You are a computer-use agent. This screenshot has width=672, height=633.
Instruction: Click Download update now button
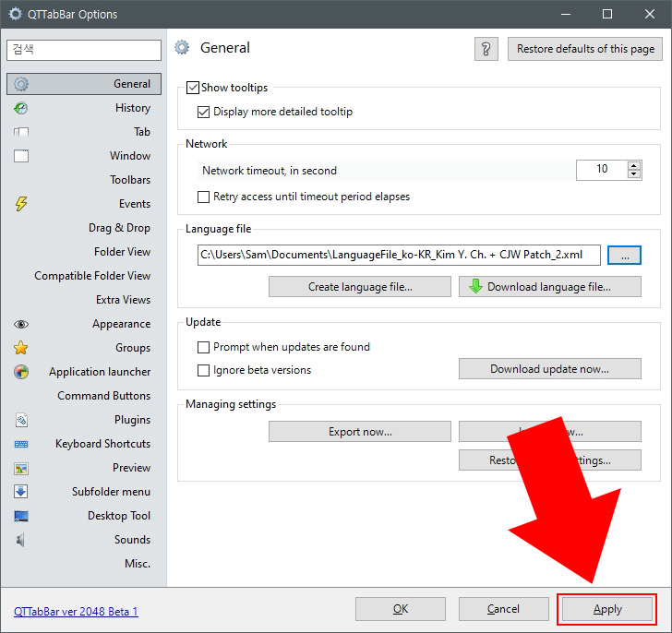pos(550,369)
